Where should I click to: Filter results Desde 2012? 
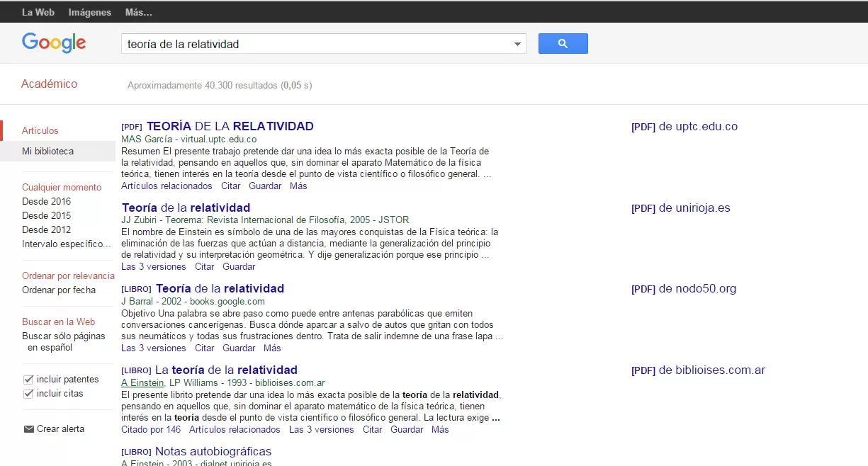coord(46,229)
